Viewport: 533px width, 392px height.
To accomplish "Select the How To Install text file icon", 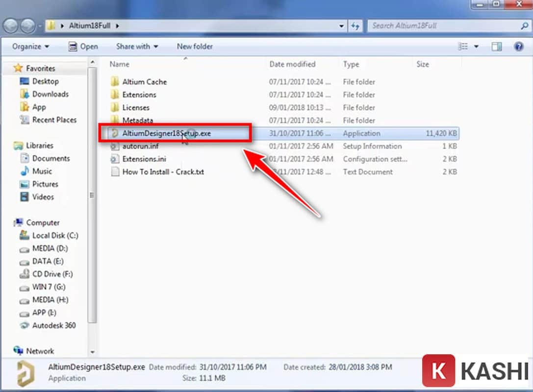I will click(115, 171).
